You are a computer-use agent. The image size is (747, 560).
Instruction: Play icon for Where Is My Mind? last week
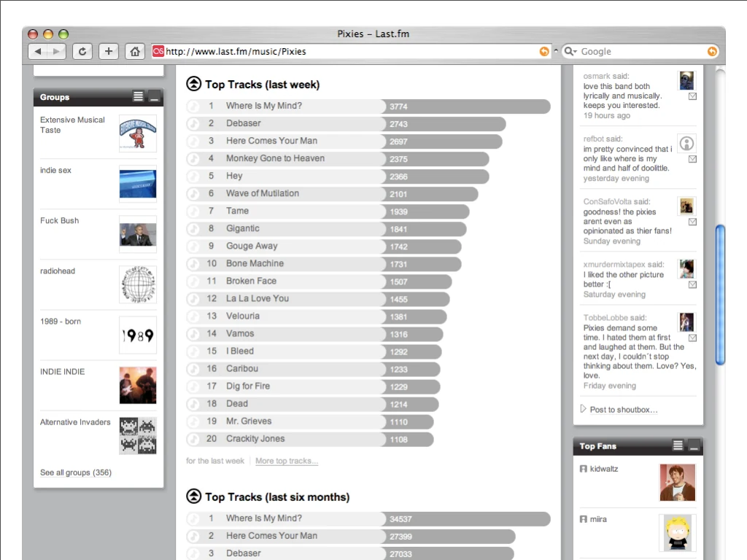[x=193, y=106]
